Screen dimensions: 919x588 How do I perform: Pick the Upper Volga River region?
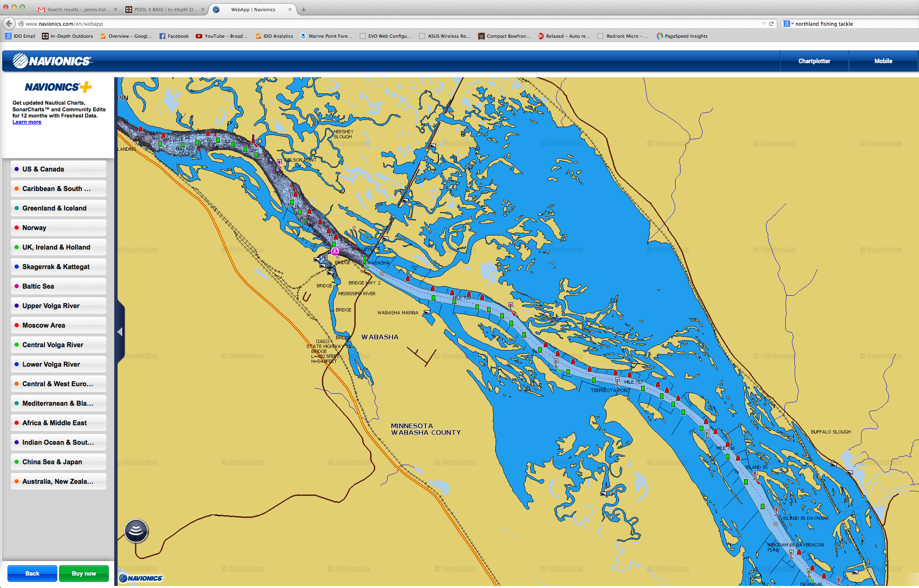tap(58, 306)
